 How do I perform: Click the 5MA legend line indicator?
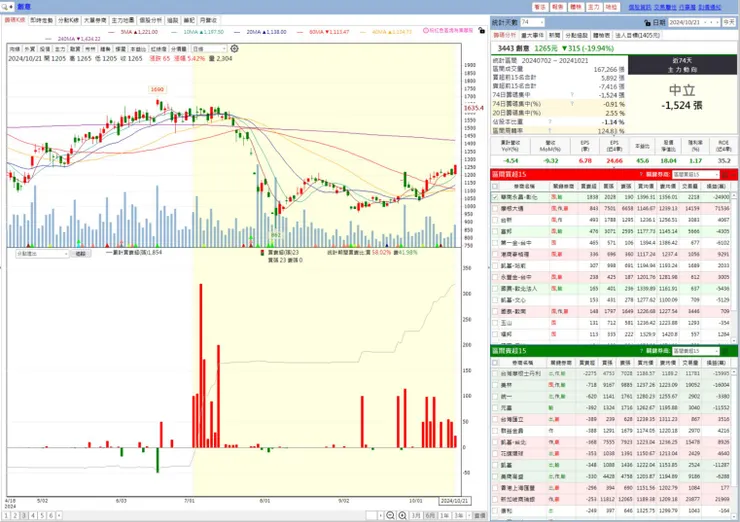[112, 32]
